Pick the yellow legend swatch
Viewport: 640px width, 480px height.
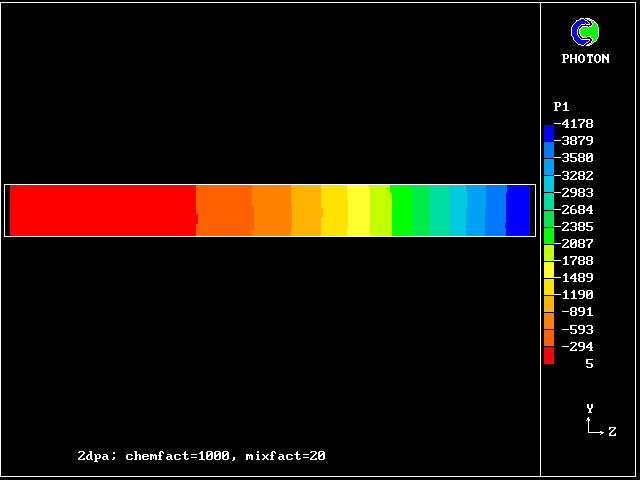pos(549,270)
